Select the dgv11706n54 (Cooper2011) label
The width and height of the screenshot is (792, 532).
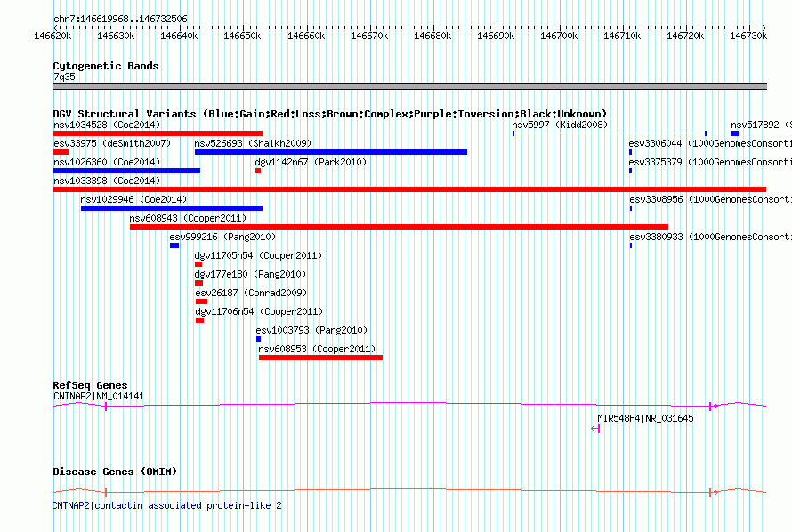(x=259, y=311)
